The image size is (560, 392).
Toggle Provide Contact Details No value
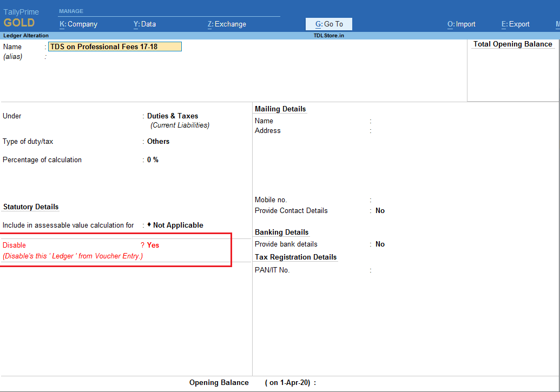point(380,210)
